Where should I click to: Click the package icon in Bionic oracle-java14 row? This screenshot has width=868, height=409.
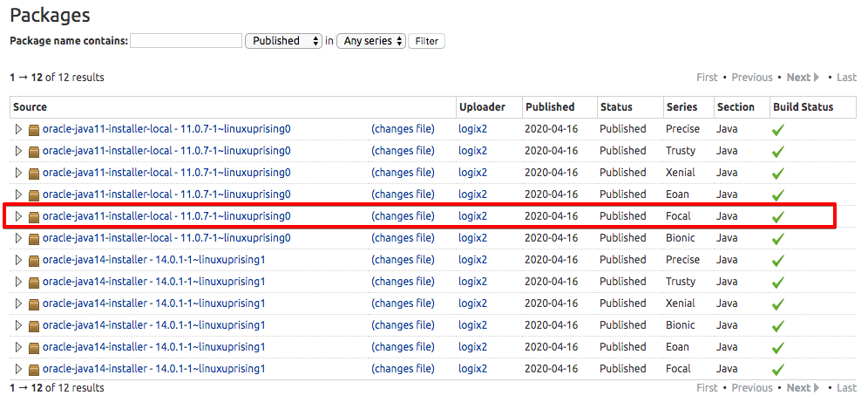34,325
